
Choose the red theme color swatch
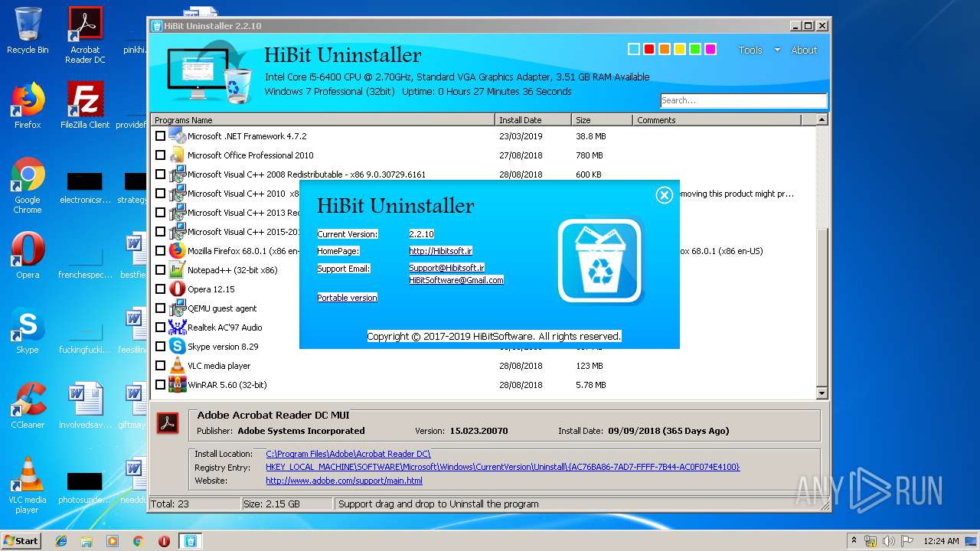(x=648, y=49)
